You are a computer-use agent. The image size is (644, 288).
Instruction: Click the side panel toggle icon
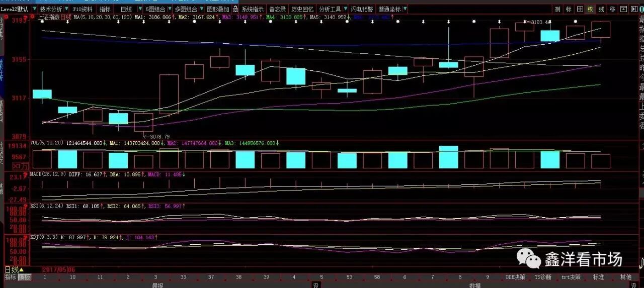(634, 9)
